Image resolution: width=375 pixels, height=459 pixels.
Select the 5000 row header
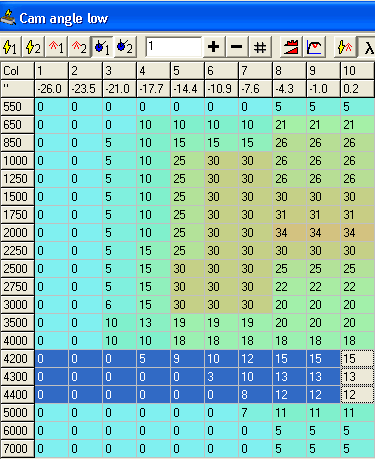[x=17, y=413]
